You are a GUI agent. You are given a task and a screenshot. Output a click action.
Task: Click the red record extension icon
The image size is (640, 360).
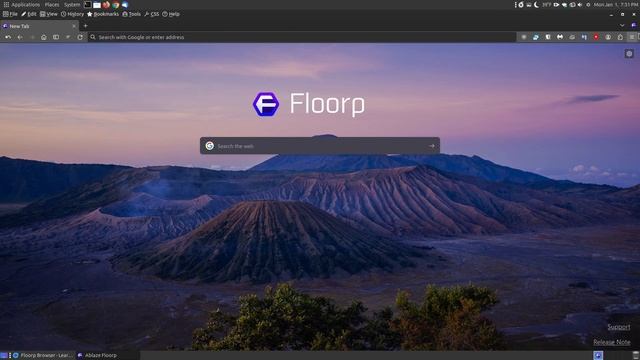point(596,37)
